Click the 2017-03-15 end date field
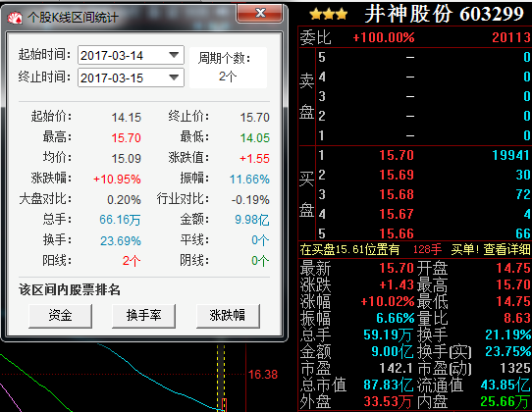The width and height of the screenshot is (532, 412). [131, 77]
